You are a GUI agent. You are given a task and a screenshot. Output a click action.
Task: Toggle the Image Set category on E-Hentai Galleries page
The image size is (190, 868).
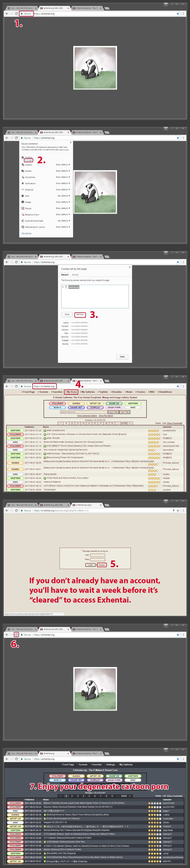pyautogui.click(x=76, y=407)
